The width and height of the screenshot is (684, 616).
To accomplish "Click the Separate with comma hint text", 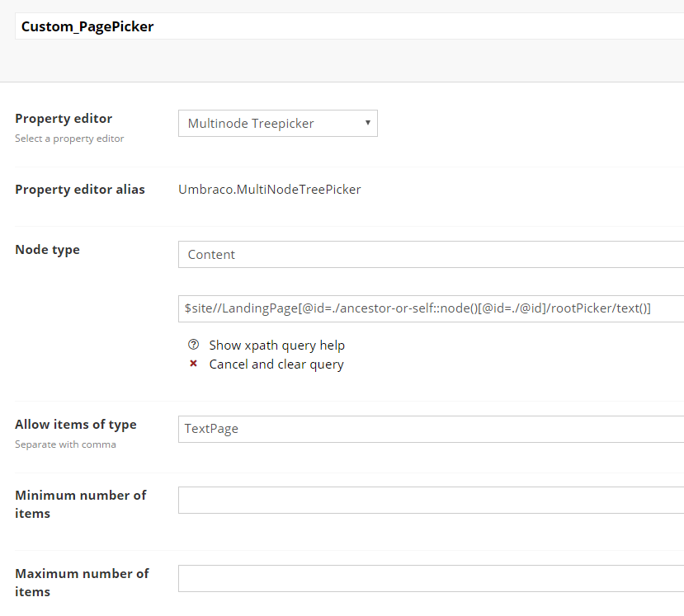I will (65, 444).
